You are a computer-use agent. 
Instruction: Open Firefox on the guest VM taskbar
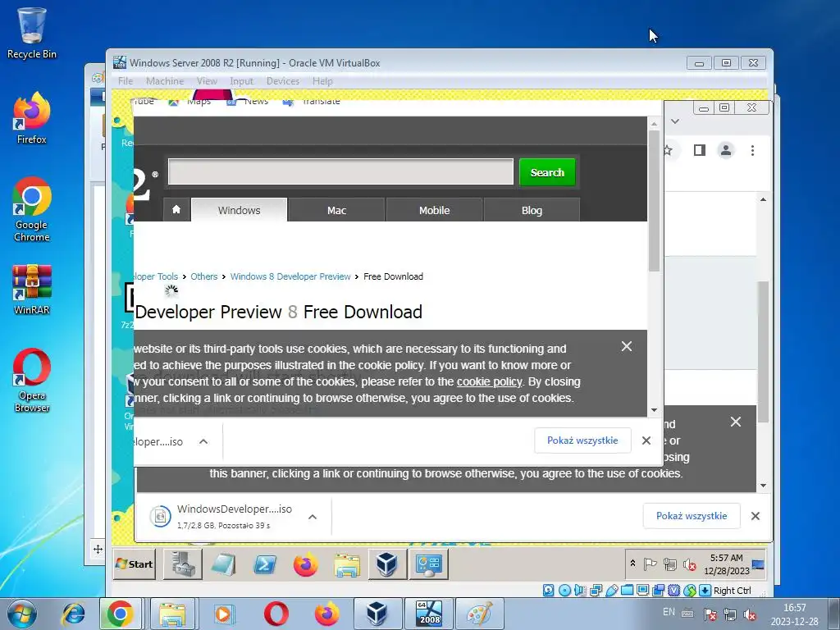tap(305, 564)
